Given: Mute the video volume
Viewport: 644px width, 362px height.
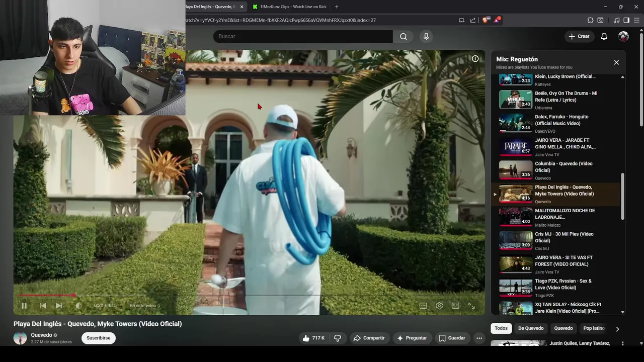Looking at the screenshot, I should [x=78, y=306].
